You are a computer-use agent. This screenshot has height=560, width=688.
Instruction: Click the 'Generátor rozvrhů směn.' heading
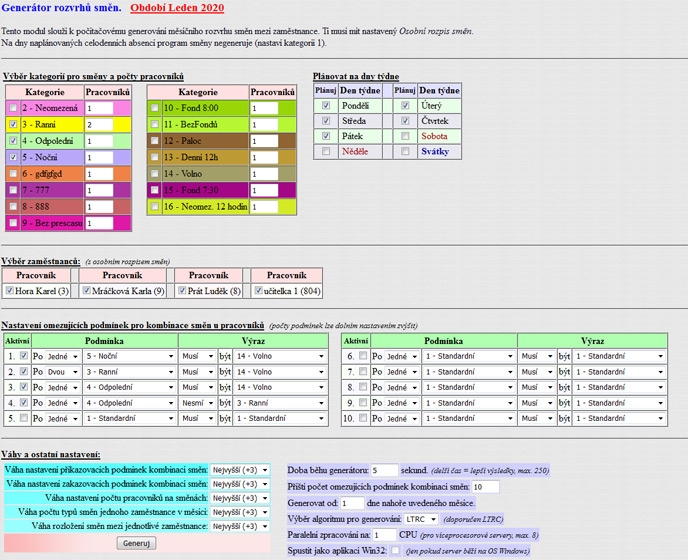pyautogui.click(x=61, y=7)
